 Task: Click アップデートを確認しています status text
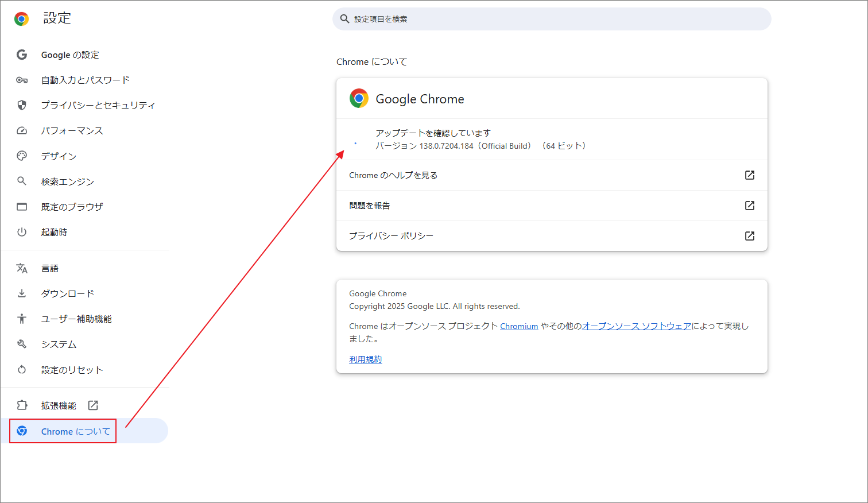click(x=433, y=133)
